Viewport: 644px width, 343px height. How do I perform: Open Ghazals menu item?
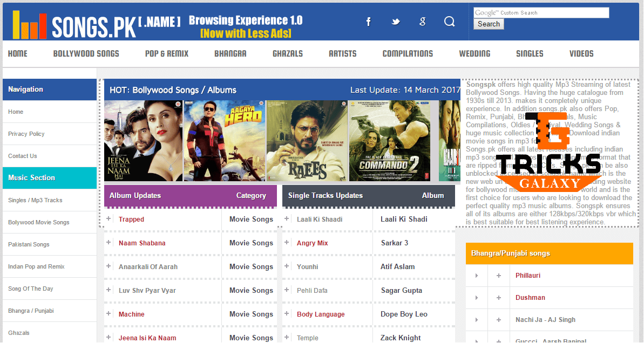tap(288, 54)
